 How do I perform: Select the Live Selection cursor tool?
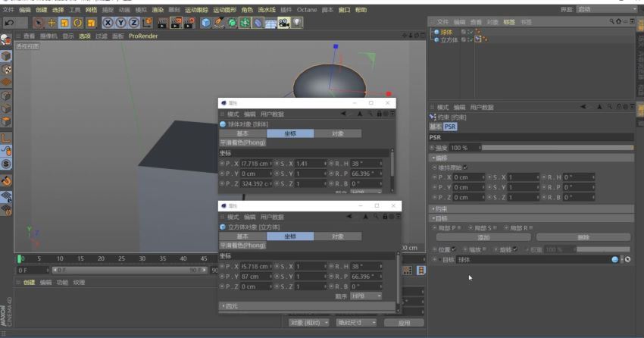(38, 23)
